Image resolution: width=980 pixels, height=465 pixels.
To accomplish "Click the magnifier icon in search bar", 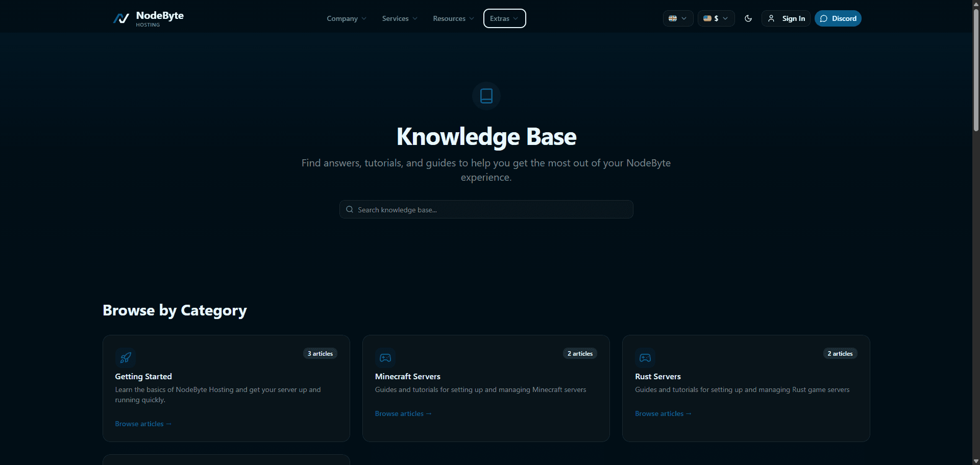I will [350, 209].
